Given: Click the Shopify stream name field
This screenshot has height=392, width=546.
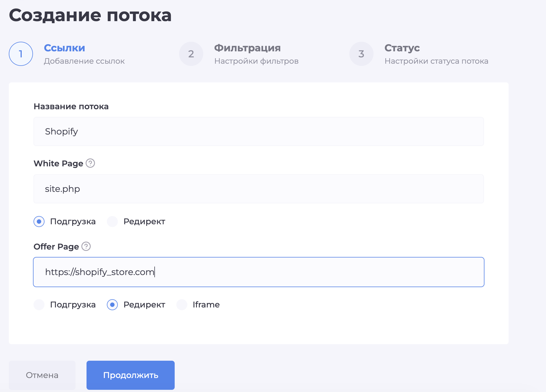Looking at the screenshot, I should 258,131.
